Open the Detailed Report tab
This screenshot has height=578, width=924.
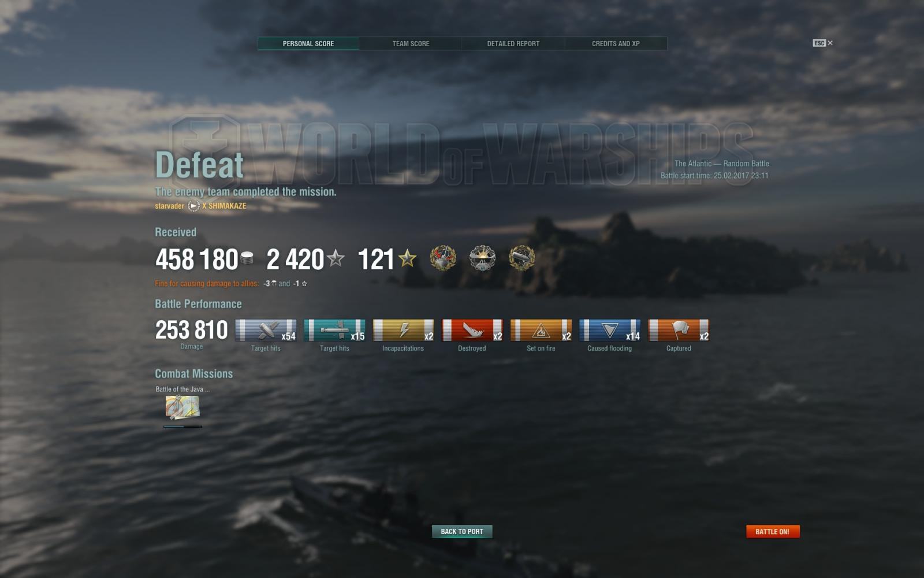point(513,43)
